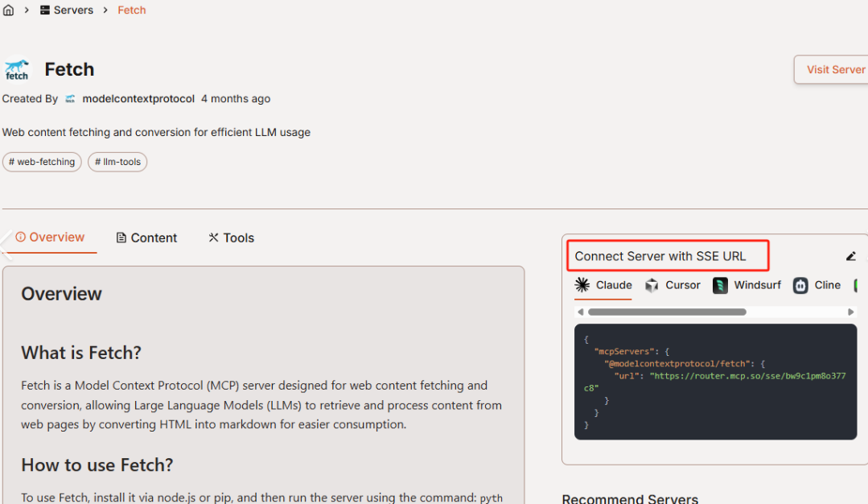Open the modelcontextprotocol author profile

[138, 98]
